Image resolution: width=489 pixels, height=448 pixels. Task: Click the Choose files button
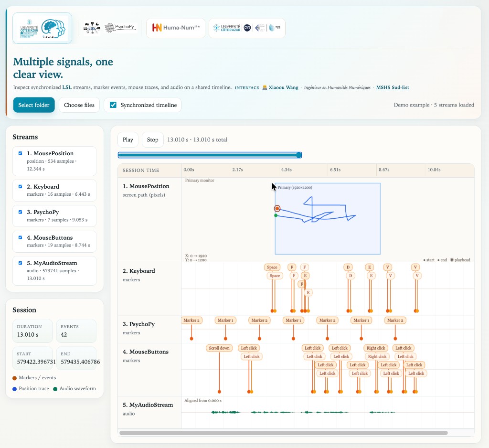pyautogui.click(x=79, y=105)
